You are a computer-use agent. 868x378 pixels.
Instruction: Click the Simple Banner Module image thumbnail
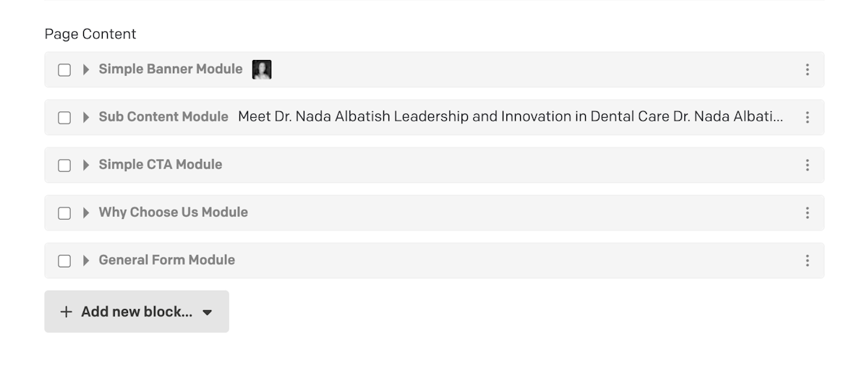[262, 69]
